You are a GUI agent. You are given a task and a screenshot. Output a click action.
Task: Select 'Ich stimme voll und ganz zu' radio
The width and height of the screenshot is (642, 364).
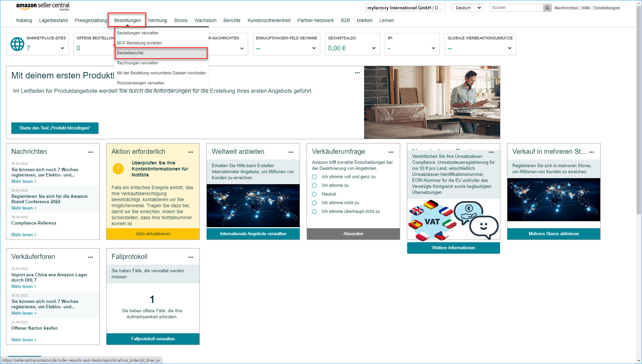pyautogui.click(x=314, y=177)
